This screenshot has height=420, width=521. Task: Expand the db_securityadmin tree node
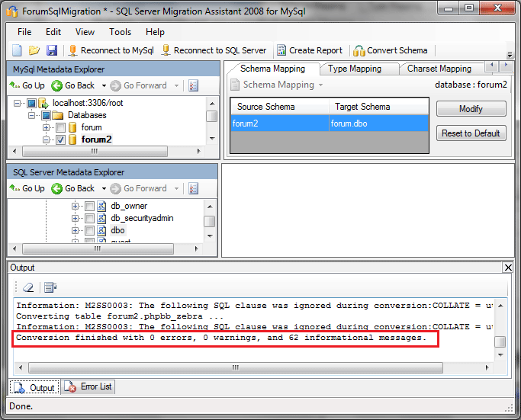[x=76, y=218]
